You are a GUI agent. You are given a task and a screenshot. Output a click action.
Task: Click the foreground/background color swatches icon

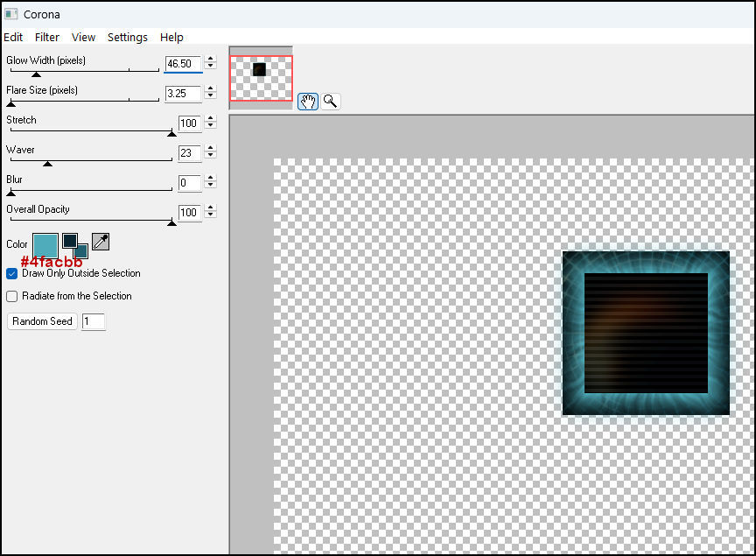coord(74,245)
